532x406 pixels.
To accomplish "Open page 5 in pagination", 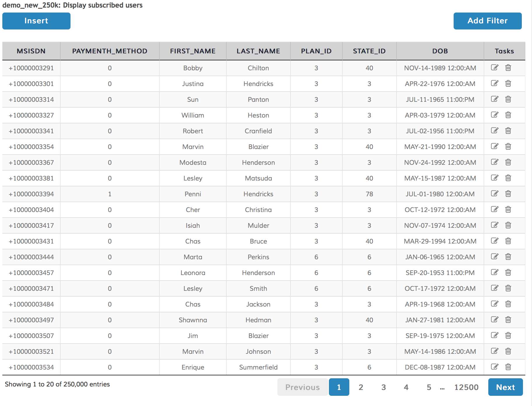I will pyautogui.click(x=429, y=387).
